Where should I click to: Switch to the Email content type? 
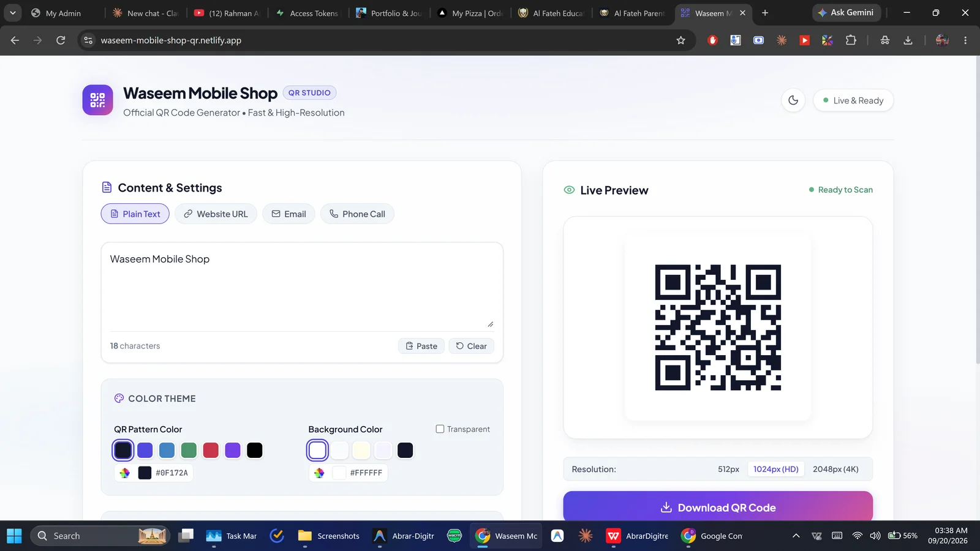(x=288, y=214)
